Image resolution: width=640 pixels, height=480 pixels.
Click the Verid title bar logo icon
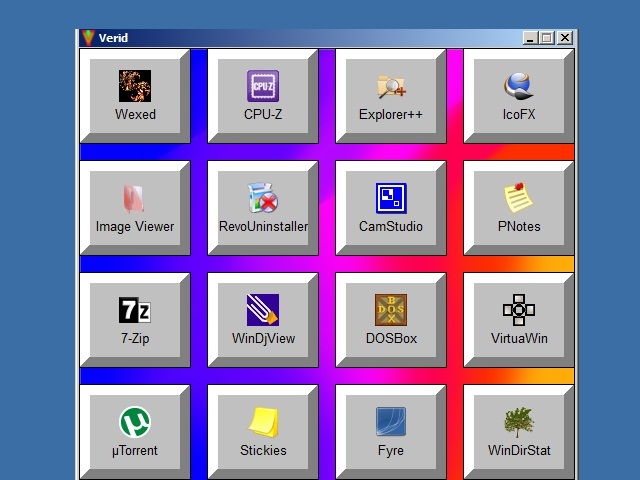88,38
